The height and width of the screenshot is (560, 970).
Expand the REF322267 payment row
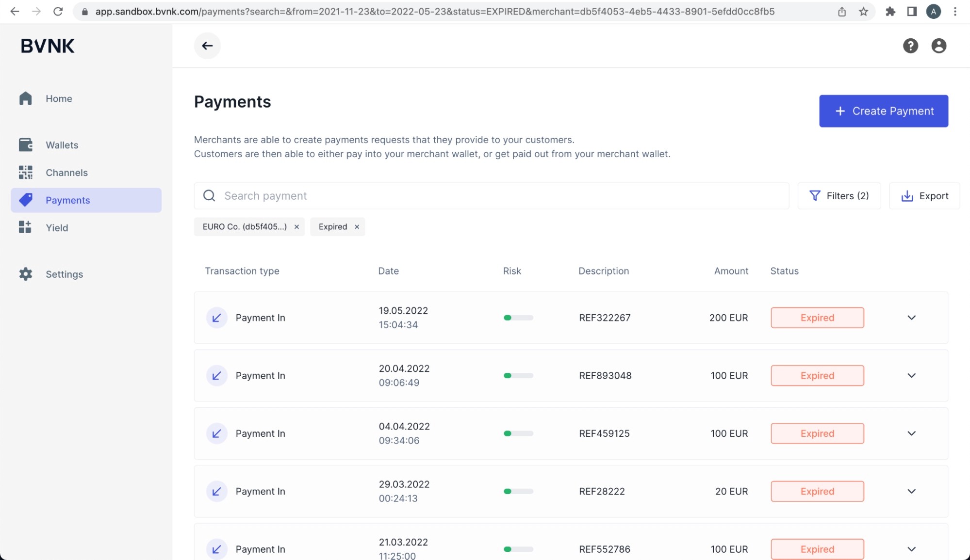[911, 318]
